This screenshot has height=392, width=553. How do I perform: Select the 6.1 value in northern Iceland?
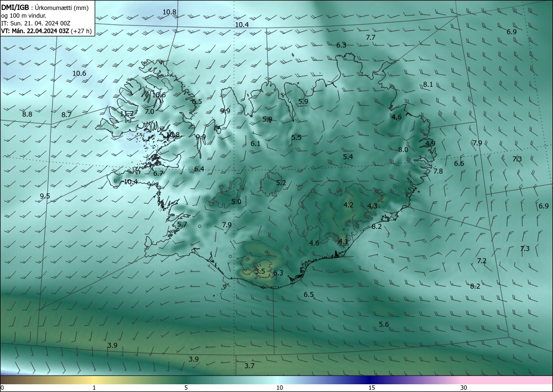[x=255, y=143]
